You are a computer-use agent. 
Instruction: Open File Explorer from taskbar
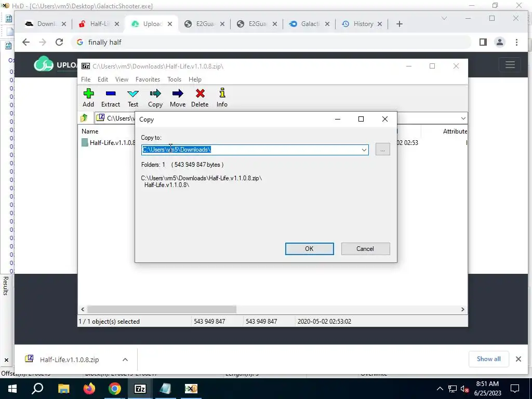coord(63,389)
